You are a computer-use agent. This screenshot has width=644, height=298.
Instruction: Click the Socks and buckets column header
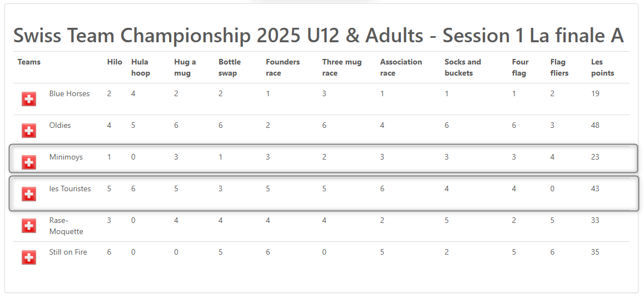tap(463, 68)
